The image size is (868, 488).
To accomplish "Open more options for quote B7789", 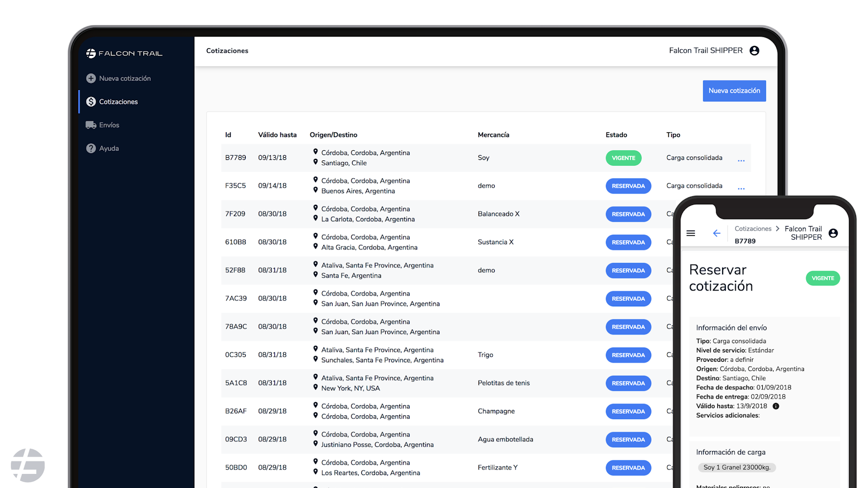I will click(741, 160).
